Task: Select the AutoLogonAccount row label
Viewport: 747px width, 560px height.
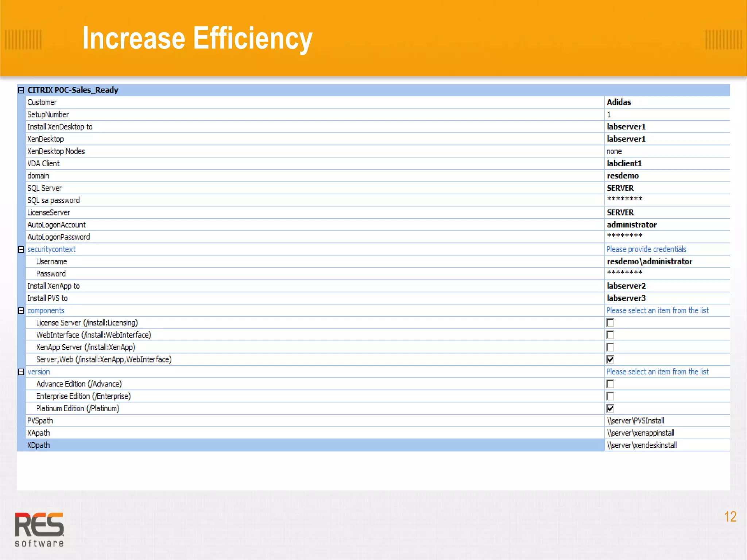Action: (57, 225)
